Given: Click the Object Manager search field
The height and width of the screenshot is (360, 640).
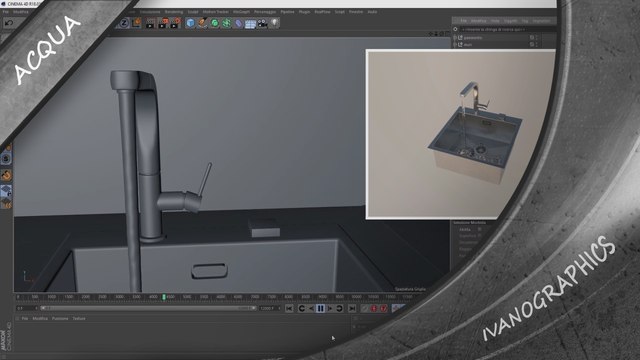Looking at the screenshot, I should coord(507,29).
